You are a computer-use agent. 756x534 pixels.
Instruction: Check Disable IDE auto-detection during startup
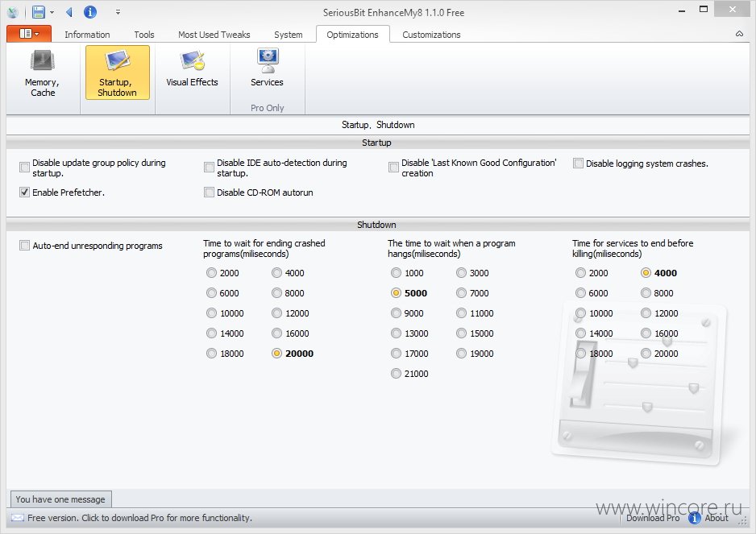[x=209, y=168]
